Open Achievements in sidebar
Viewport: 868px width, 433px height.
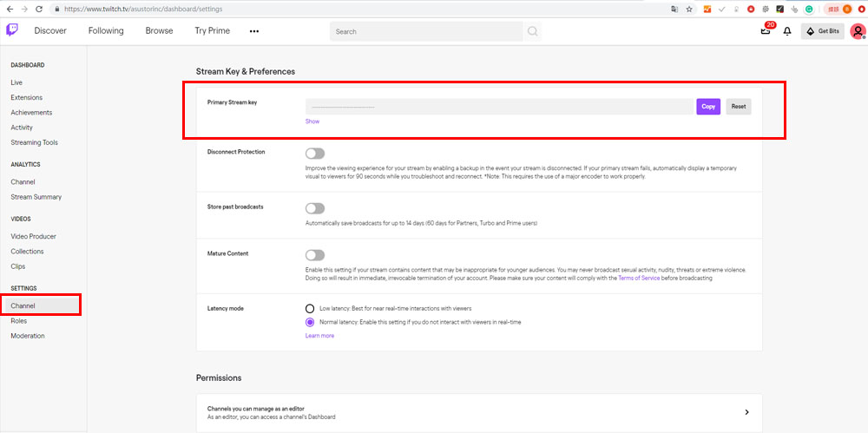point(31,113)
